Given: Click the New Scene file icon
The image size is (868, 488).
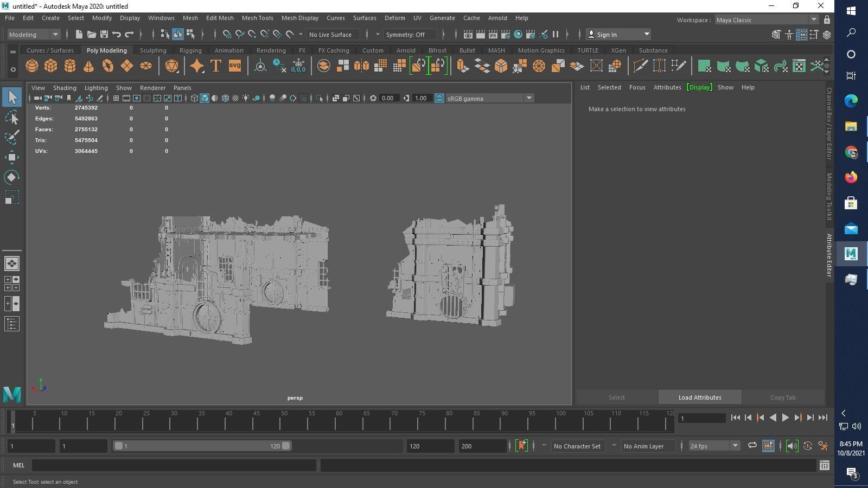Looking at the screenshot, I should pos(79,34).
